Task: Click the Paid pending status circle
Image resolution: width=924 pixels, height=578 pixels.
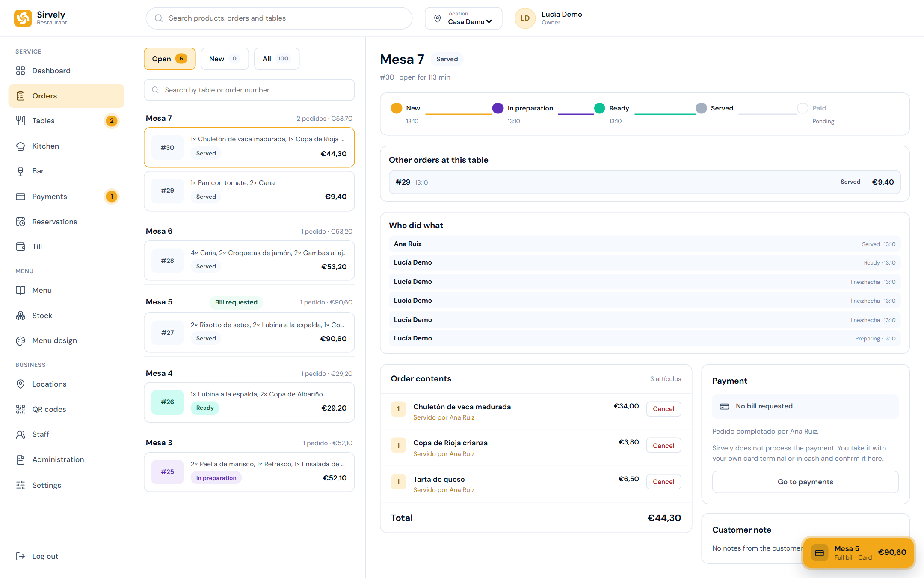Action: coord(803,108)
